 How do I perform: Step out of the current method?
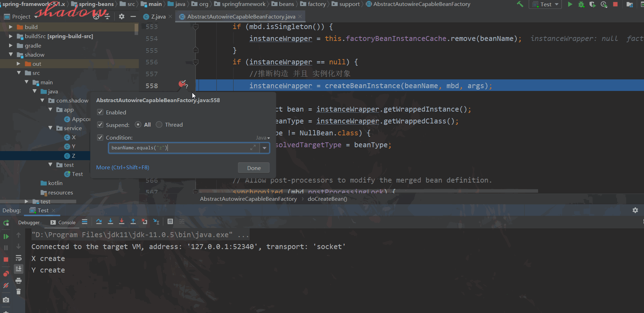tap(133, 221)
